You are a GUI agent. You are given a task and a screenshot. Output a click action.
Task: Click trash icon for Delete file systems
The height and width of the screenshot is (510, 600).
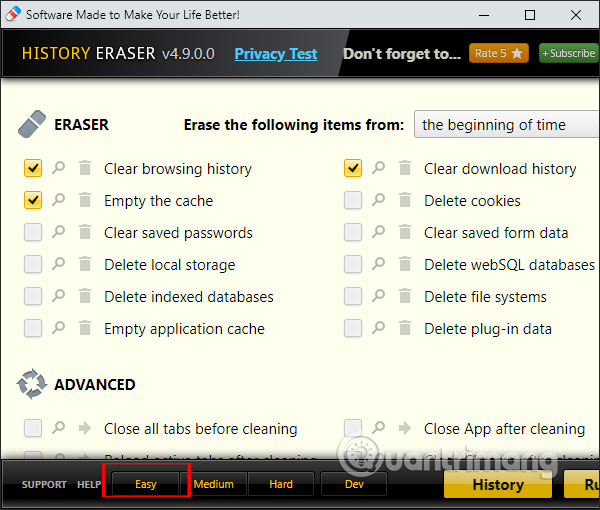click(405, 296)
